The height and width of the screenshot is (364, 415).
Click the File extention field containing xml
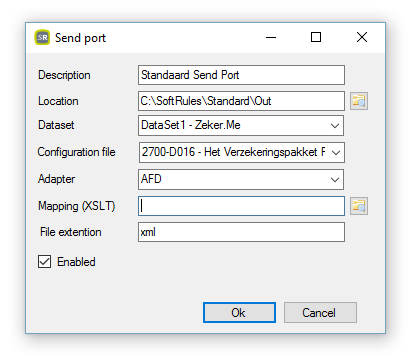[x=241, y=232]
